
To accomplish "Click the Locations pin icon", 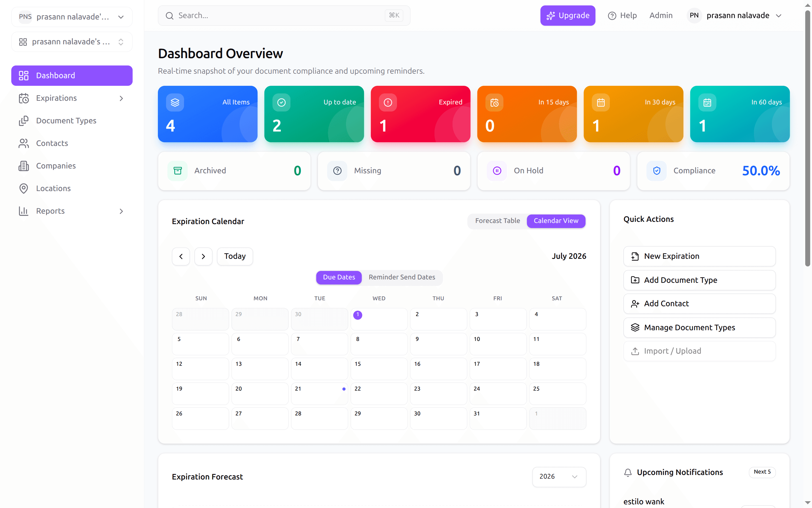I will (23, 189).
